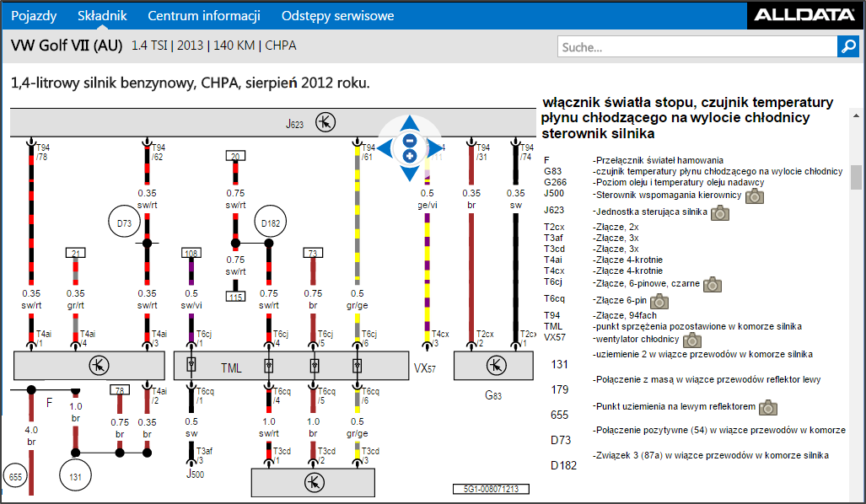Click the G83 sensor component symbol

(496, 366)
